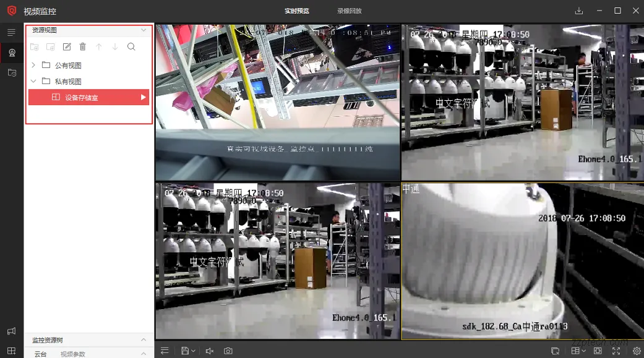Toggle fullscreen display mode
Image resolution: width=644 pixels, height=358 pixels.
(x=616, y=351)
